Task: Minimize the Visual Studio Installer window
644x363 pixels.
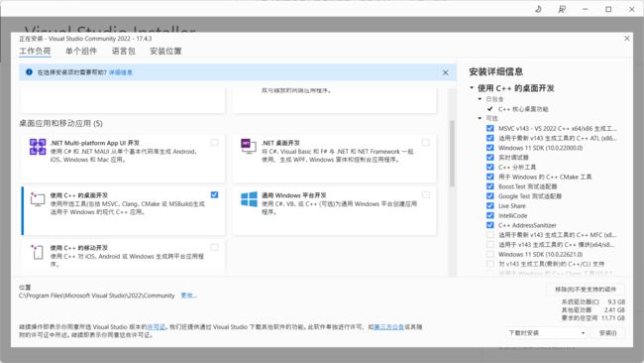Action: pos(586,9)
